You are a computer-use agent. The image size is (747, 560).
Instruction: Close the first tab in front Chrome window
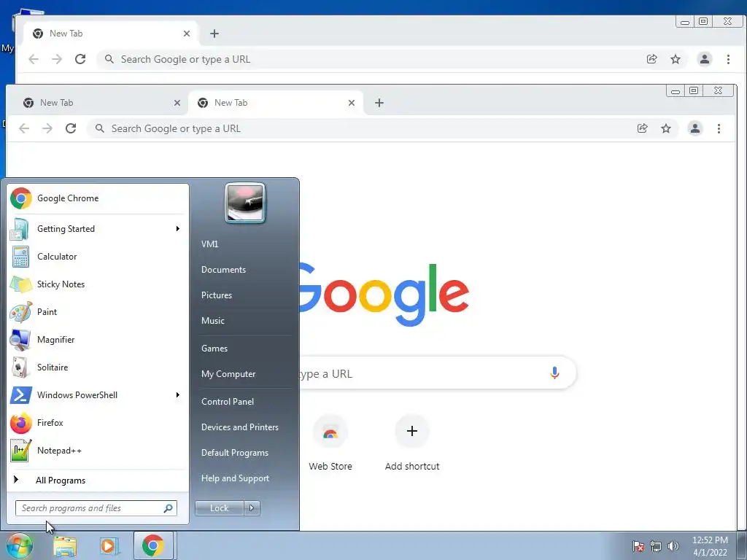[177, 103]
